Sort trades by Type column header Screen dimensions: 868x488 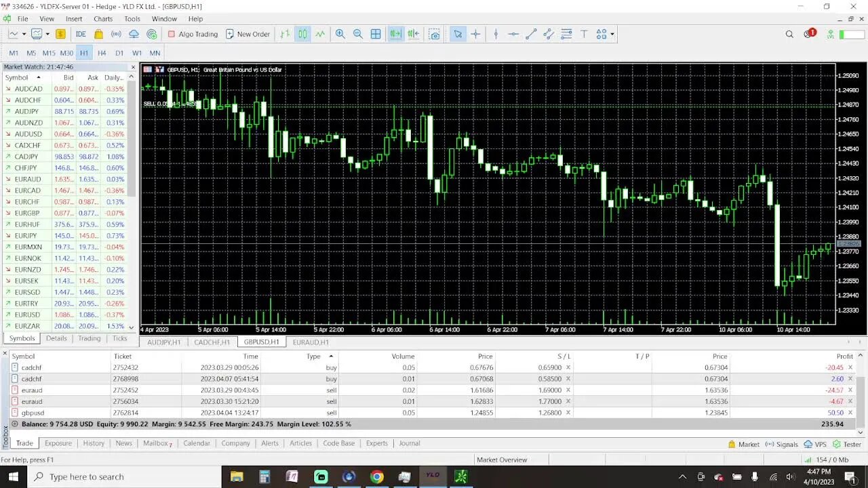313,356
